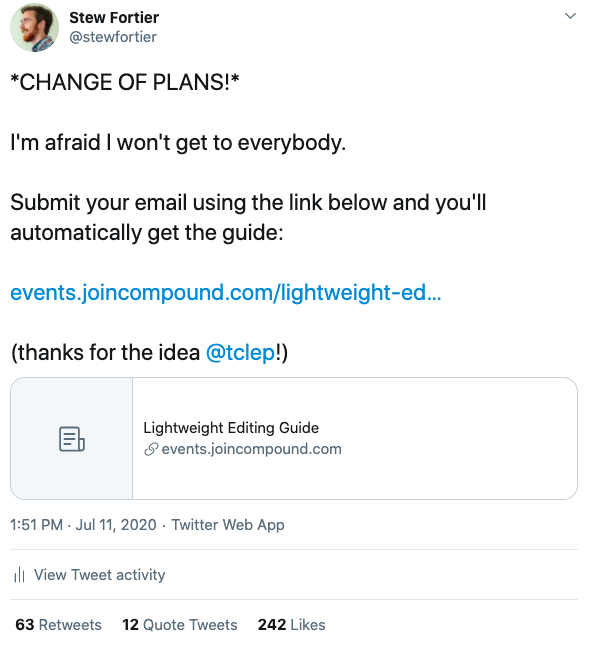Open the @tclep mention
The image size is (589, 647).
pos(240,353)
